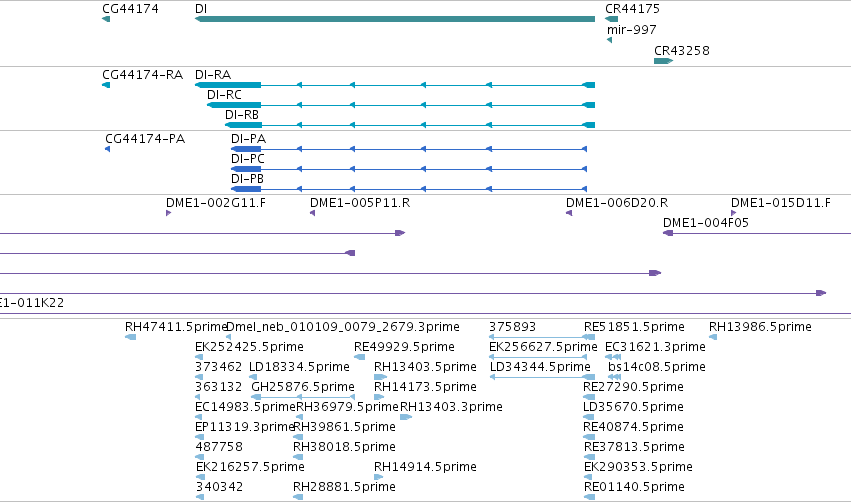The image size is (851, 502).
Task: Click the DME1-015D11.F clone end label
Action: [780, 203]
